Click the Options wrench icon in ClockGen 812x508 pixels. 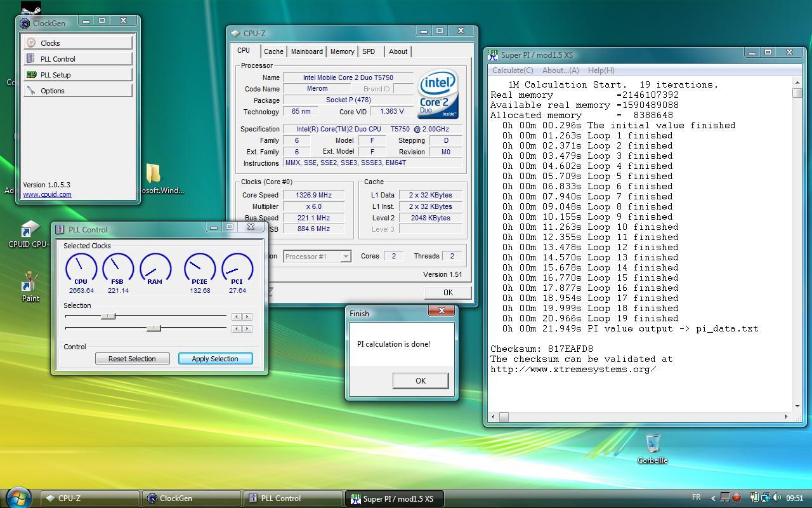click(x=31, y=90)
